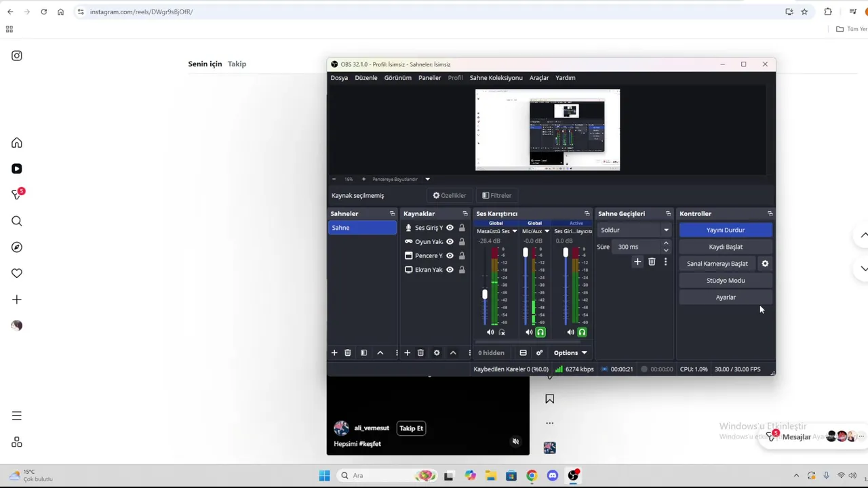Mute the Masaüstü Ses channel
This screenshot has width=868, height=488.
[x=490, y=332]
